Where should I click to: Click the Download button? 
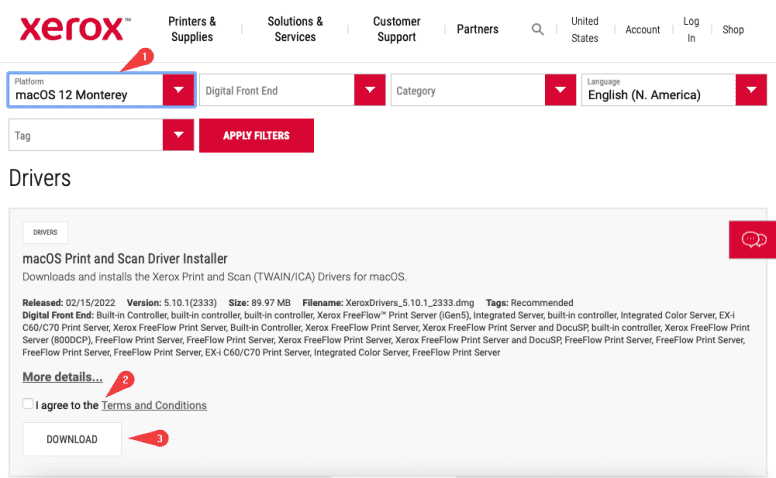[72, 439]
